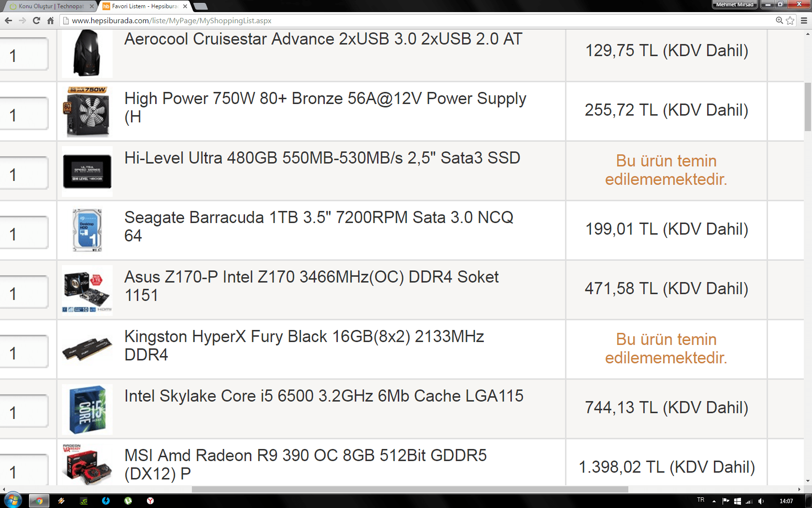
Task: Click the Seagate Barracuda drive thumbnail
Action: [87, 231]
